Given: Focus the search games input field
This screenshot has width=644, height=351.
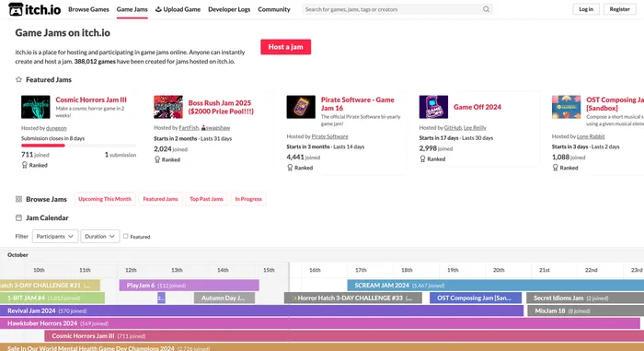Looking at the screenshot, I should point(392,9).
